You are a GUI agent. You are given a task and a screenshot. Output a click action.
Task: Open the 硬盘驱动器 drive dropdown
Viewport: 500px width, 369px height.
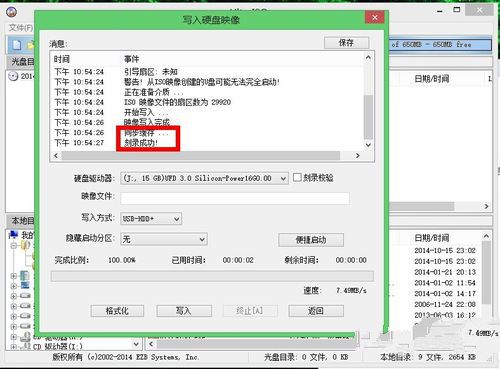[x=204, y=178]
